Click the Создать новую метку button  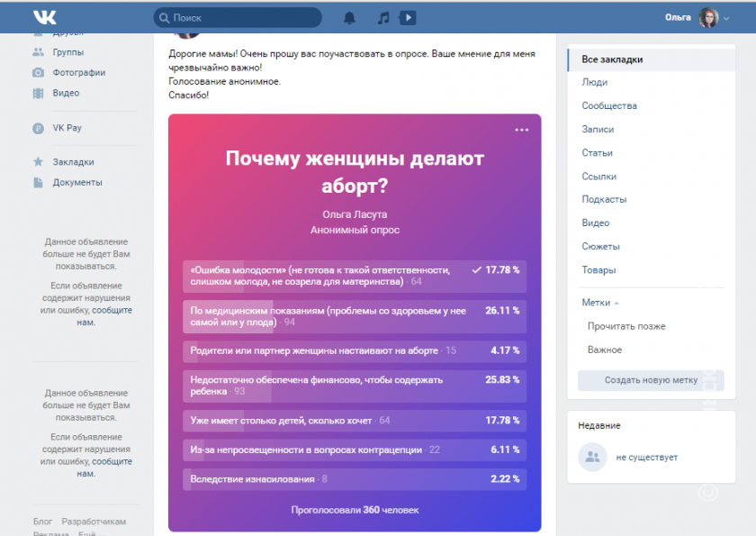[x=650, y=380]
